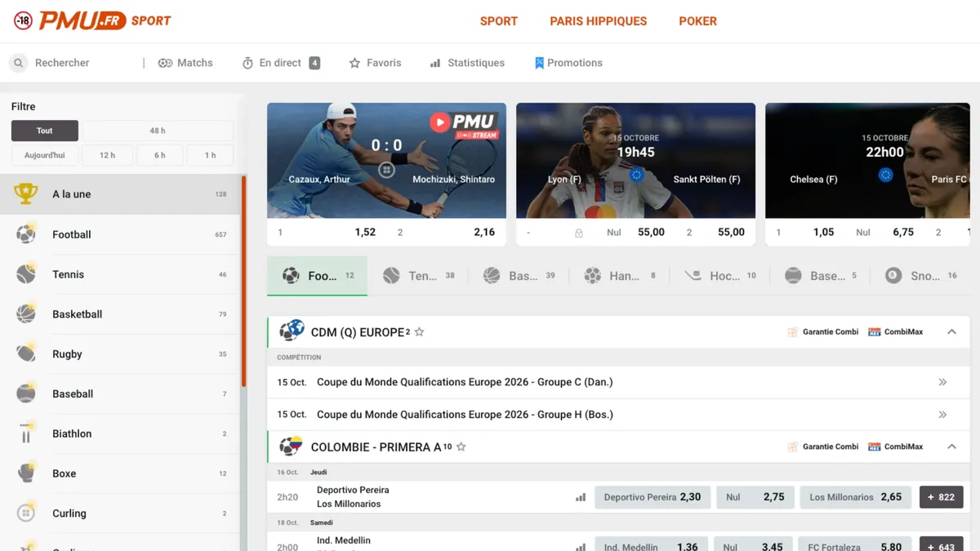980x551 pixels.
Task: Switch to the Baseball tab with 5 events
Action: click(820, 276)
